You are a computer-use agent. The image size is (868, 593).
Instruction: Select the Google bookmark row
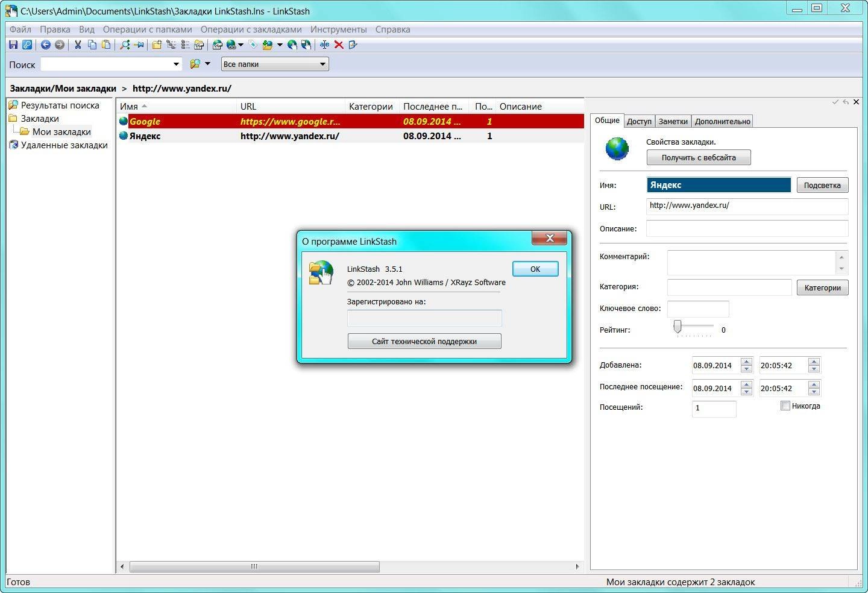pos(350,121)
